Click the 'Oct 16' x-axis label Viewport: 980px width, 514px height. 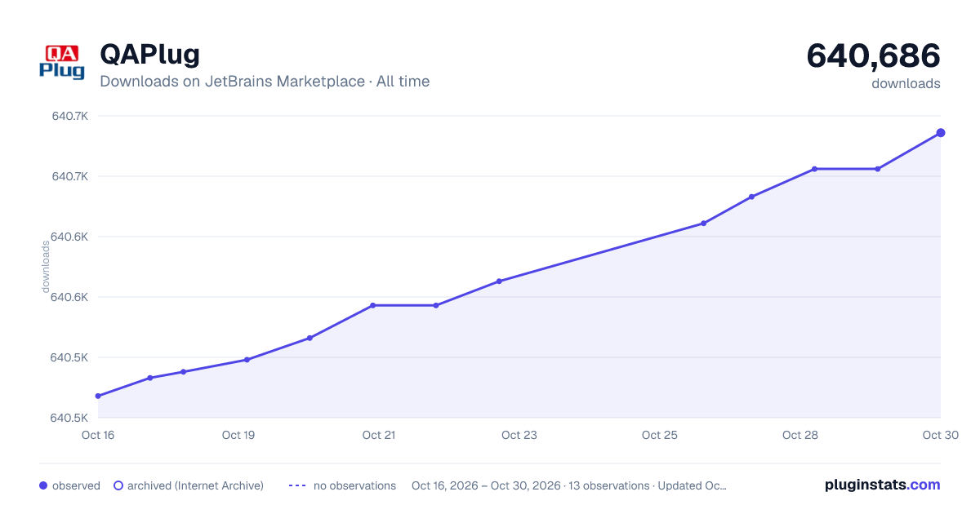coord(98,435)
